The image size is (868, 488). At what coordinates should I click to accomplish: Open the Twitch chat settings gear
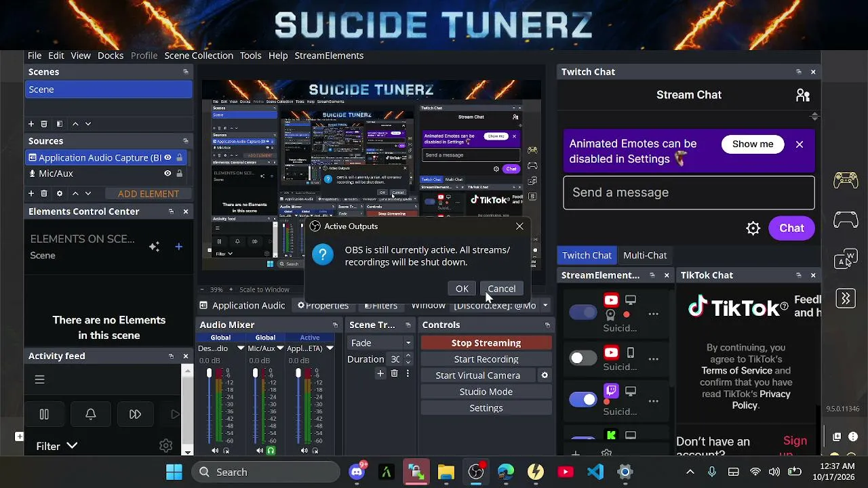pos(753,228)
